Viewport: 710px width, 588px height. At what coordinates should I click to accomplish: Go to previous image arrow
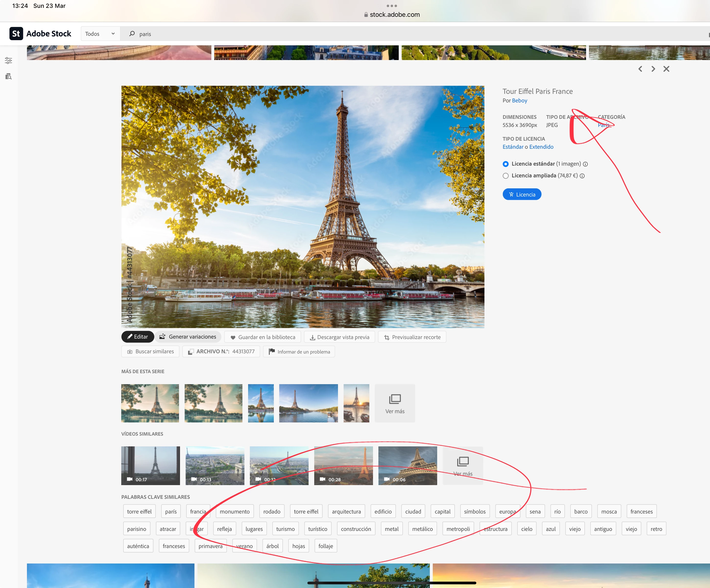[x=640, y=69]
